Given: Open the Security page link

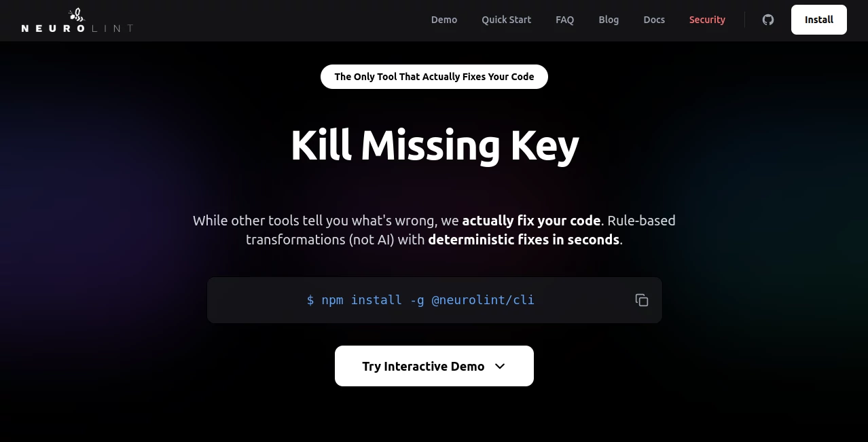Looking at the screenshot, I should (707, 20).
